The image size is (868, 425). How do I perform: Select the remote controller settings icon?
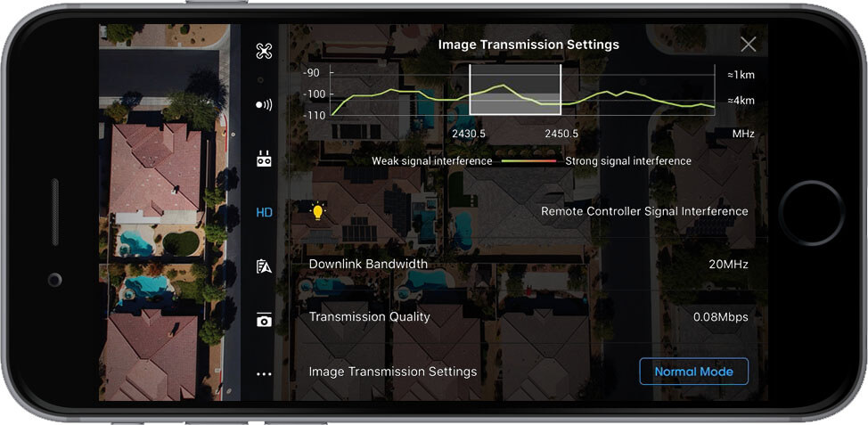coord(264,159)
